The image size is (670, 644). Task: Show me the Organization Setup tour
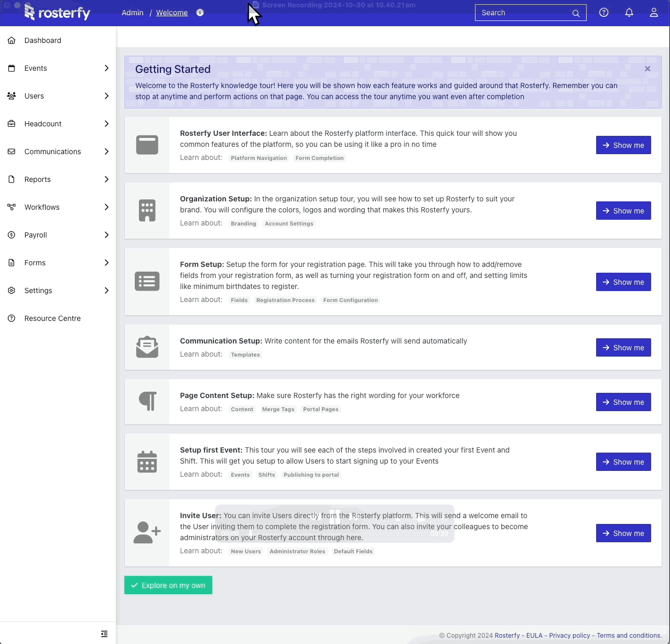click(623, 211)
